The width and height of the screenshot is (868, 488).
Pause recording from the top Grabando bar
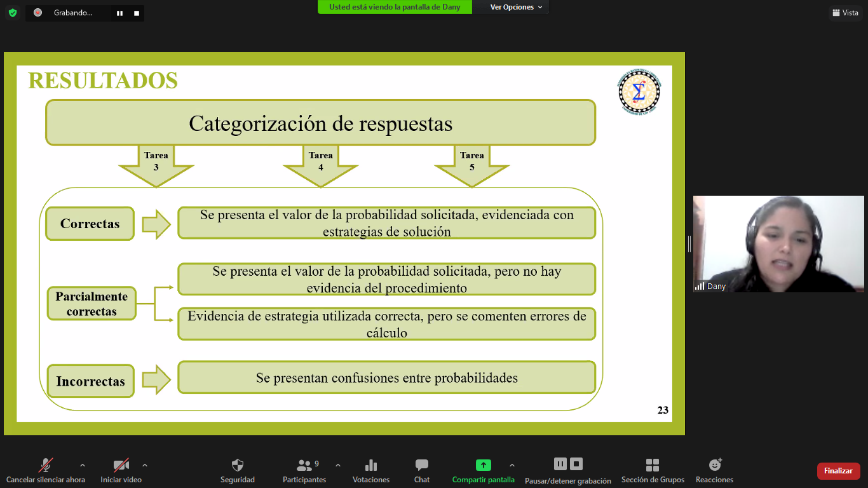pos(119,13)
